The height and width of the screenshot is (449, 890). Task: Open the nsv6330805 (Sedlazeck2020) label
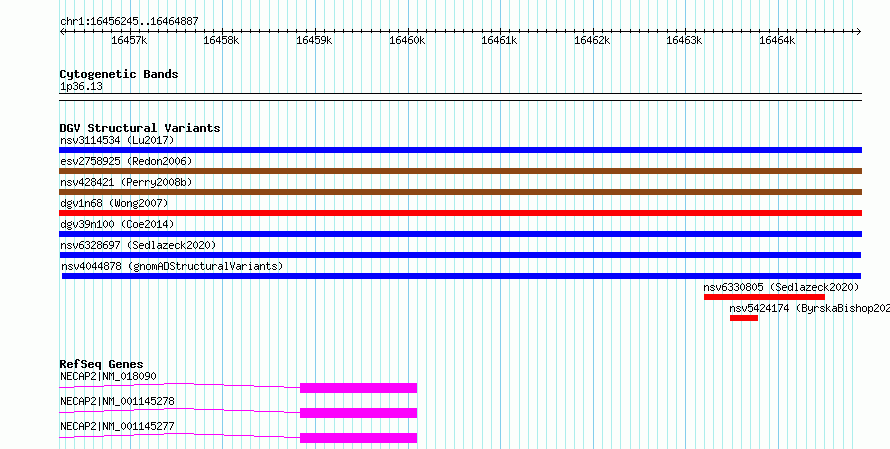click(782, 287)
